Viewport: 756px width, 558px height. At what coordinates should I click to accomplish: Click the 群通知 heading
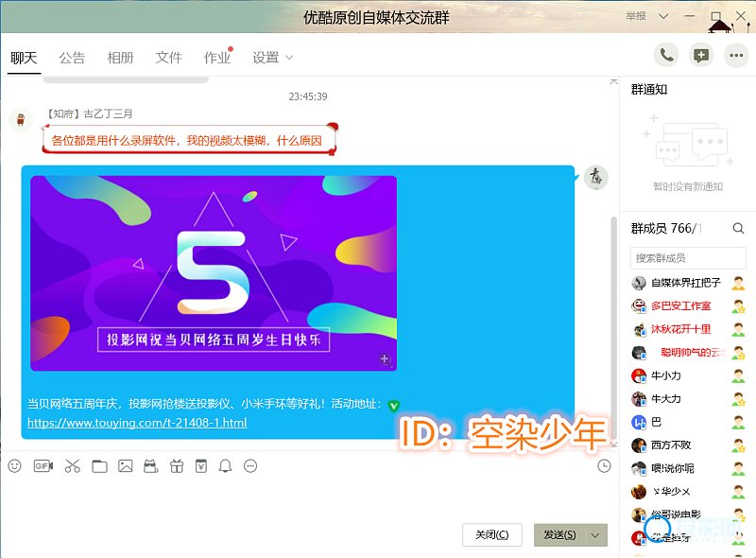coord(649,89)
